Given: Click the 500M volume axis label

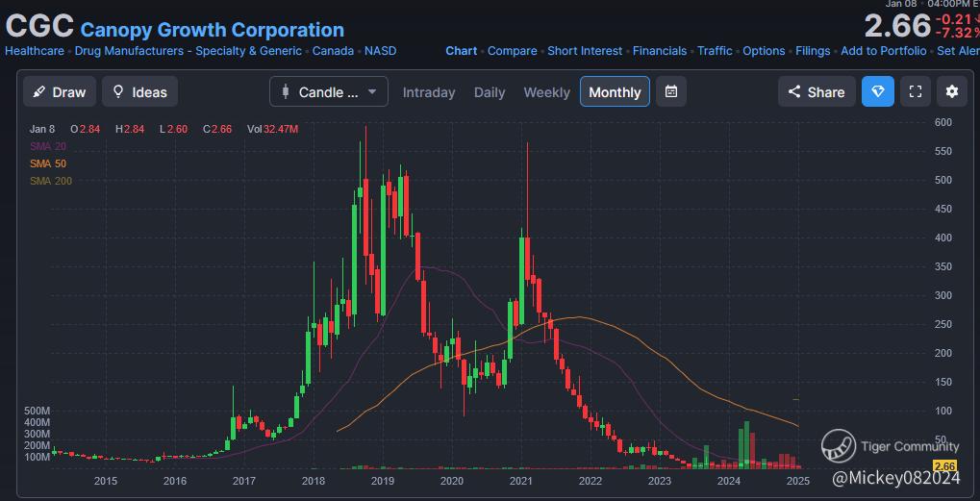Looking at the screenshot, I should click(x=37, y=411).
